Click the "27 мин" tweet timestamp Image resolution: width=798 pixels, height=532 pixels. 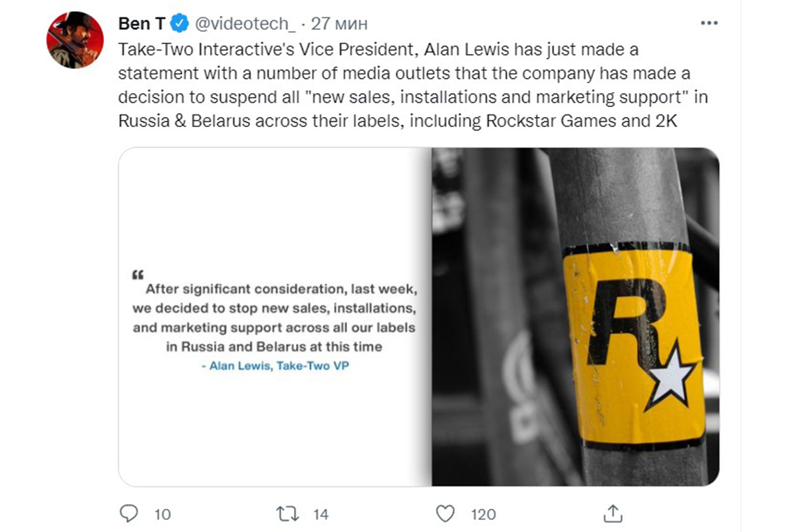339,24
